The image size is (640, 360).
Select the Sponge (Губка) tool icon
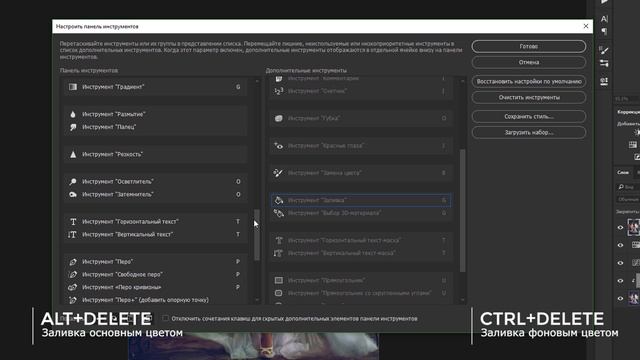click(x=278, y=118)
